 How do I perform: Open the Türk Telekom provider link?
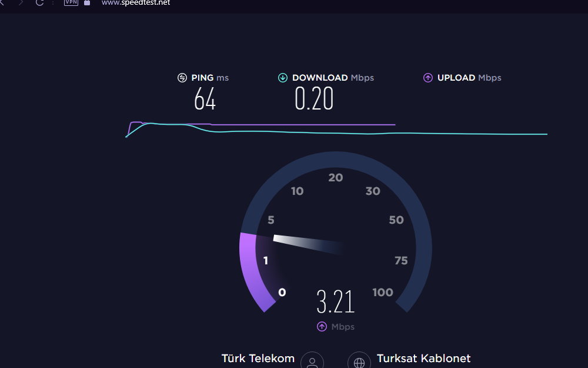258,358
